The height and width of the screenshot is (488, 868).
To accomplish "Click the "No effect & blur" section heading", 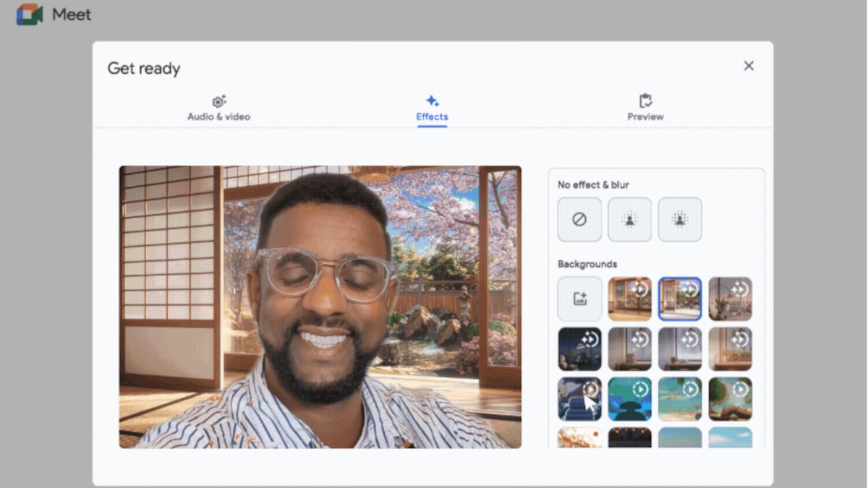I will [593, 185].
